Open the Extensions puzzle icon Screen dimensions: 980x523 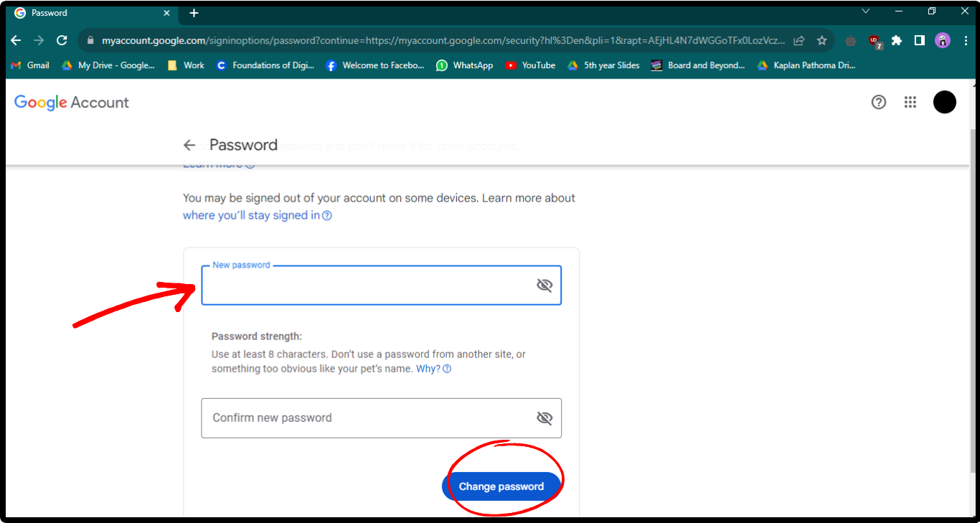pos(897,41)
